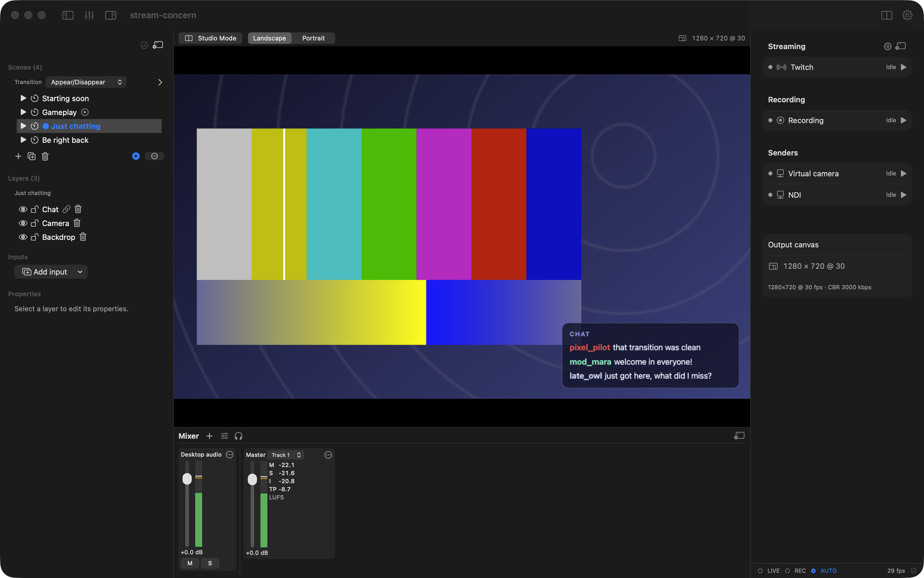The height and width of the screenshot is (578, 924).
Task: Start the Virtual camera sender
Action: pos(903,174)
